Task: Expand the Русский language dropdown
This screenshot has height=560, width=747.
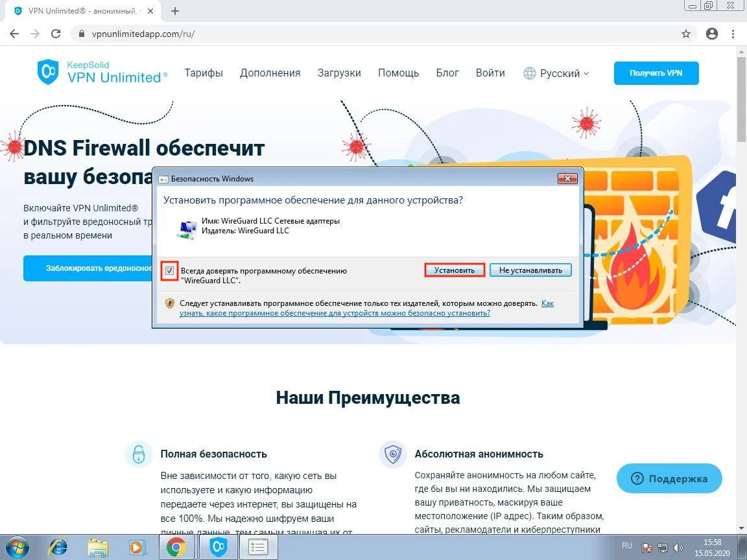Action: click(x=556, y=73)
